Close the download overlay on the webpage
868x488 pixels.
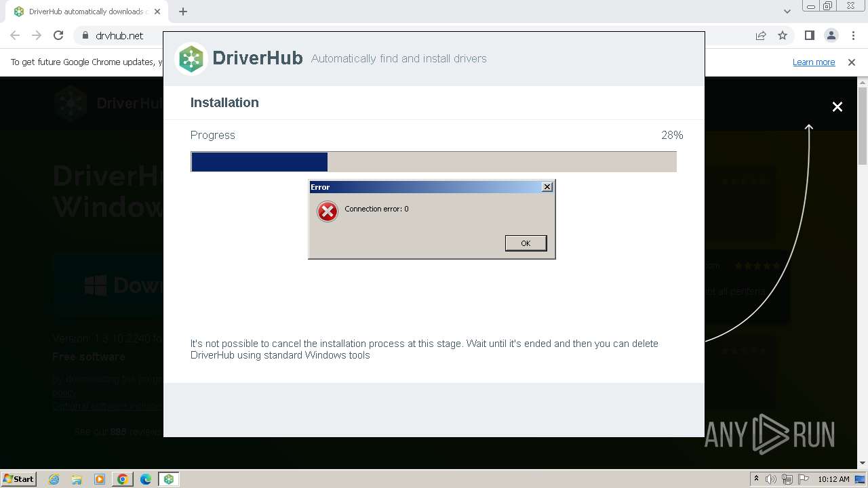(x=837, y=107)
